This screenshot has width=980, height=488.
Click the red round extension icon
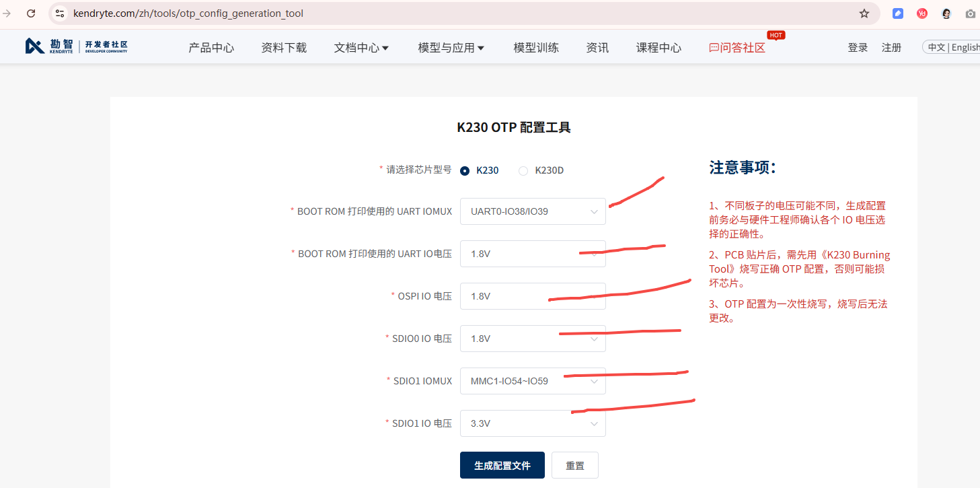tap(922, 13)
